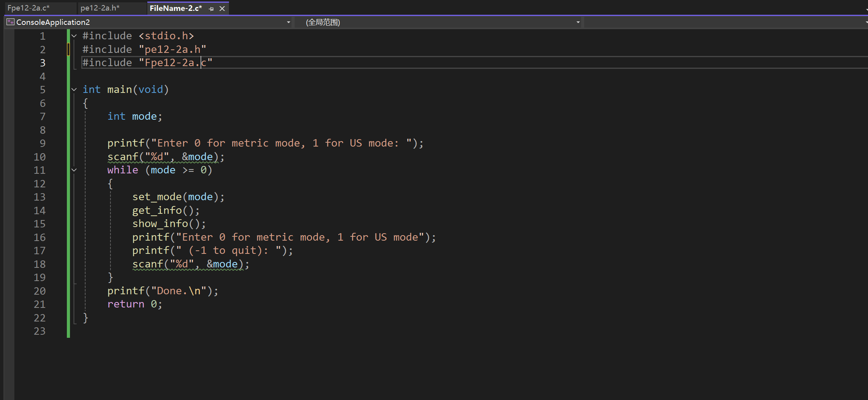Click the 'while (mode >= 0)' statement
Screen dimensions: 868x400
coord(160,170)
